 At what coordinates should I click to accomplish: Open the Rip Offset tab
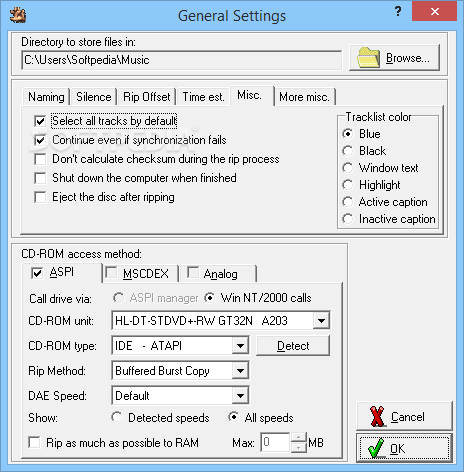(147, 97)
